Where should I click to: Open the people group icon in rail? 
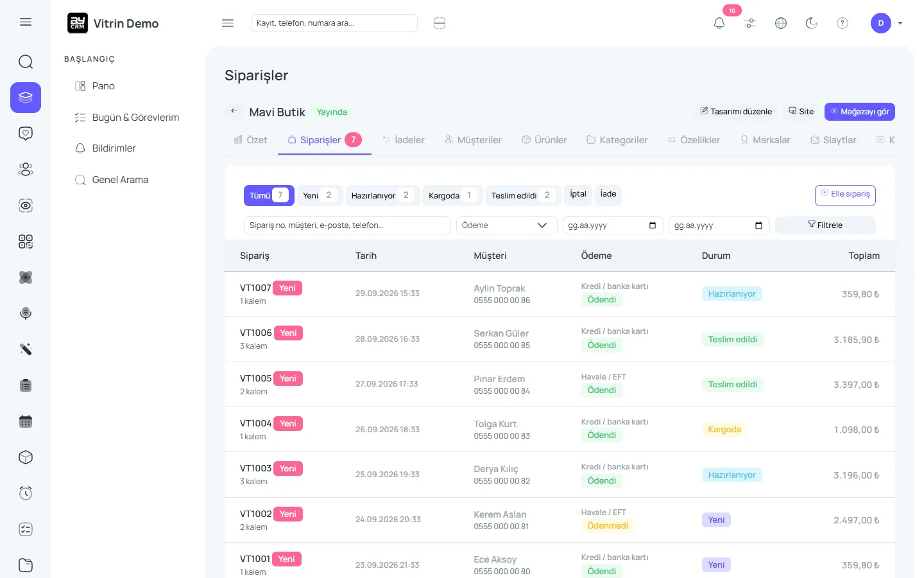pos(26,170)
